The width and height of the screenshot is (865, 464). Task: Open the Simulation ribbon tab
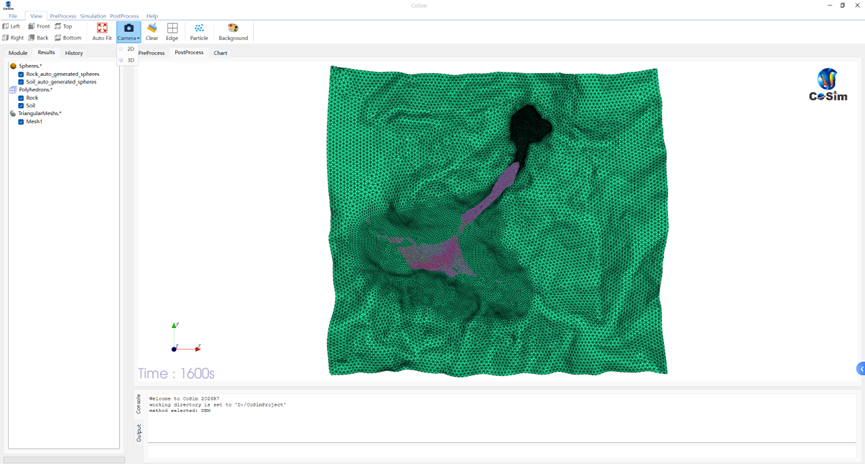click(93, 16)
